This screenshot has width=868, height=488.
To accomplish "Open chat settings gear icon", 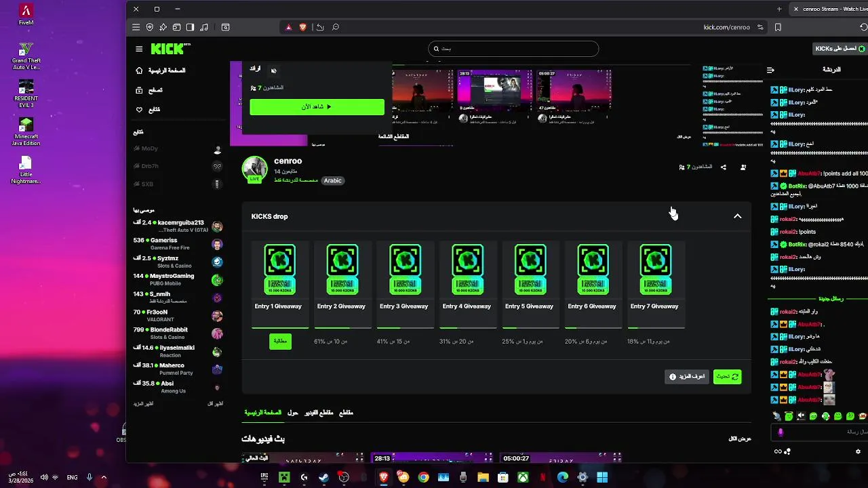I will (x=858, y=451).
